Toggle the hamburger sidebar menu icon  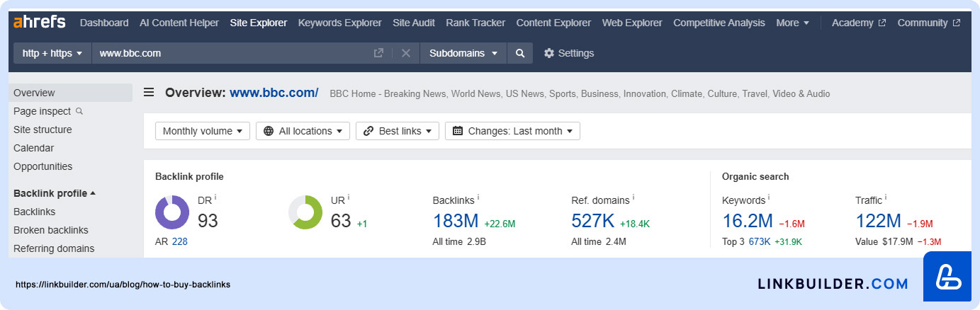tap(149, 92)
